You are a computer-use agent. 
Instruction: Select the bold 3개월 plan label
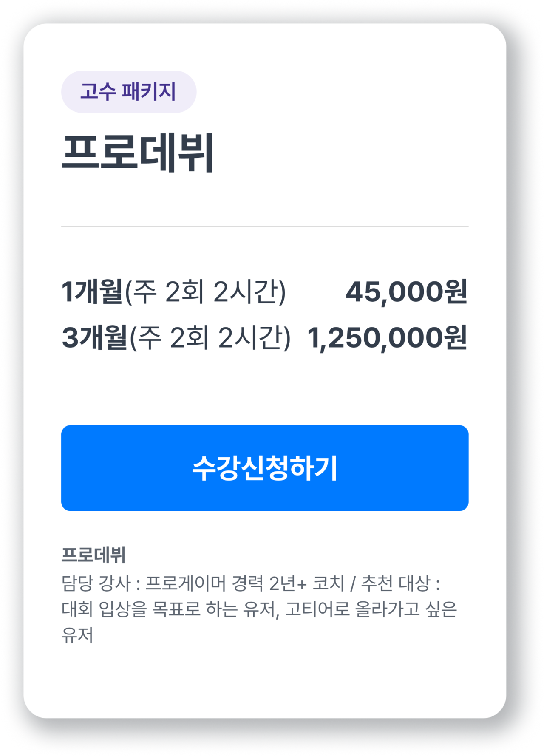pos(94,338)
